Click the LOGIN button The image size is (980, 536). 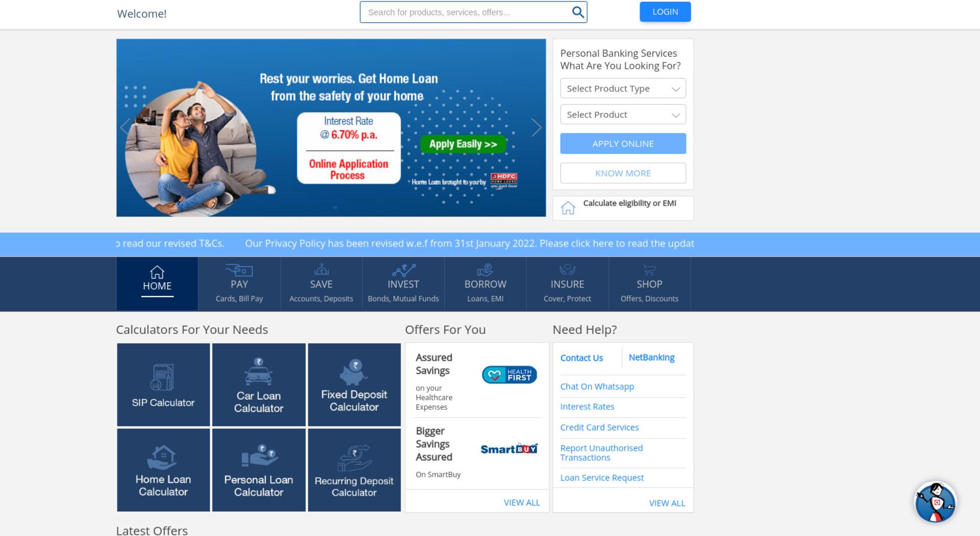click(x=665, y=12)
